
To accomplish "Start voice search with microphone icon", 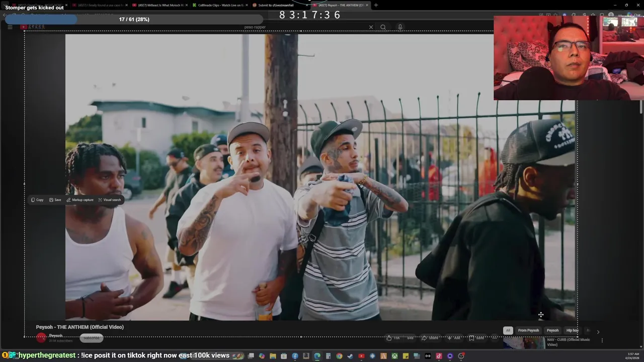I will pos(400,27).
